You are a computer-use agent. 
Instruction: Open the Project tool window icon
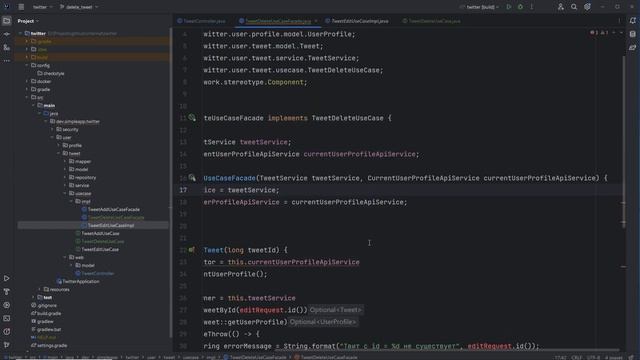pos(7,21)
